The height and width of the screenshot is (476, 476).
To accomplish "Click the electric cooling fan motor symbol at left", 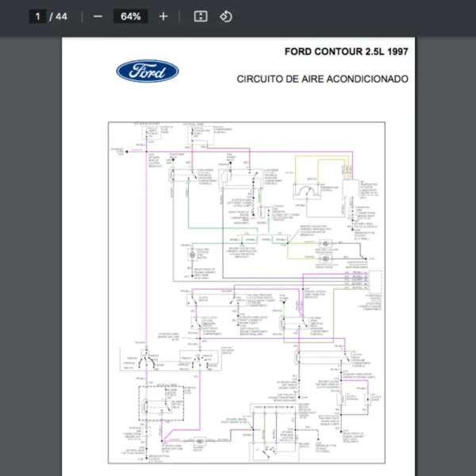I will click(x=191, y=253).
